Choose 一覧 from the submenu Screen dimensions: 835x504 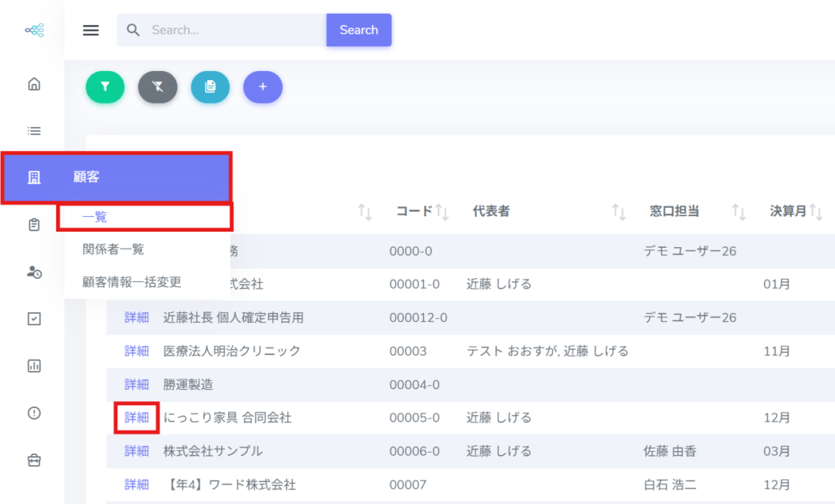[x=95, y=217]
